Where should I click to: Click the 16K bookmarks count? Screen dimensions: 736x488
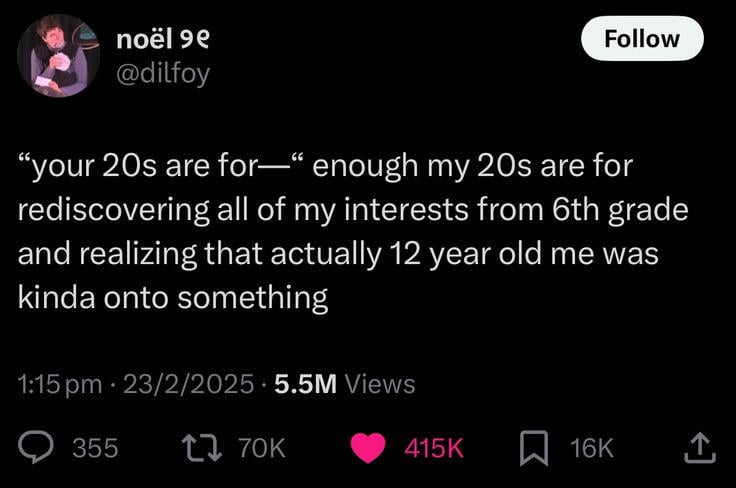[591, 448]
